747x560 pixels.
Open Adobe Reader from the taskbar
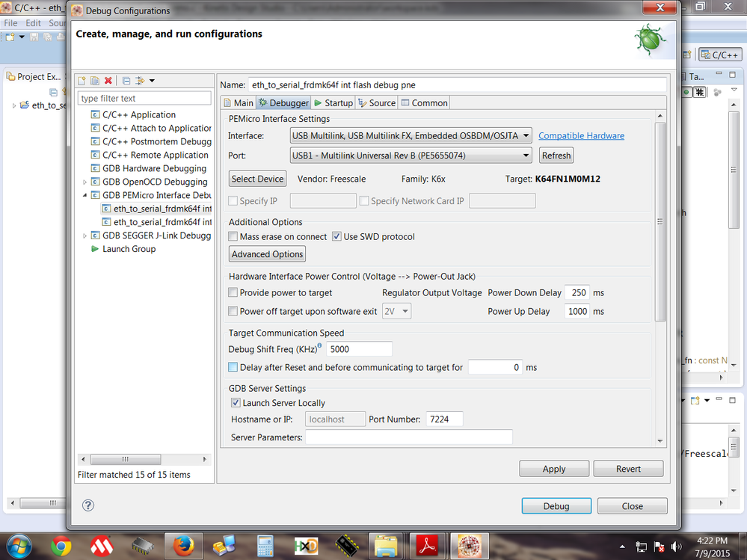[x=428, y=546]
